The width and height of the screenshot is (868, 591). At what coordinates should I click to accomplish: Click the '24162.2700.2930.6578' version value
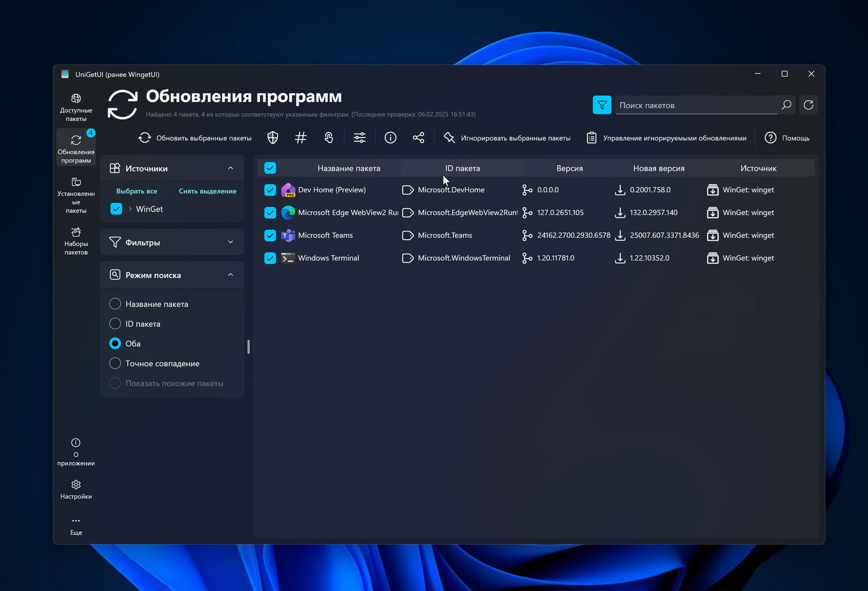click(573, 236)
